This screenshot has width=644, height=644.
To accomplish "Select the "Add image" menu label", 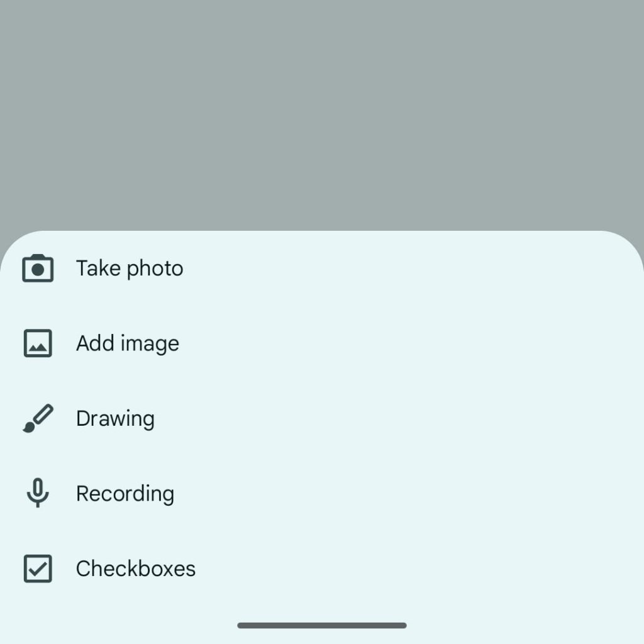I will point(128,343).
